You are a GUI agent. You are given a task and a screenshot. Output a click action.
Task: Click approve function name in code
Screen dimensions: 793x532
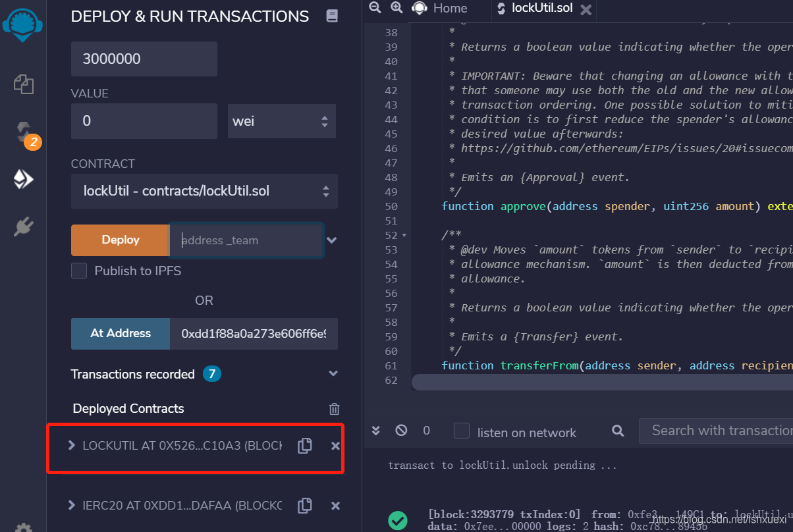tap(523, 206)
